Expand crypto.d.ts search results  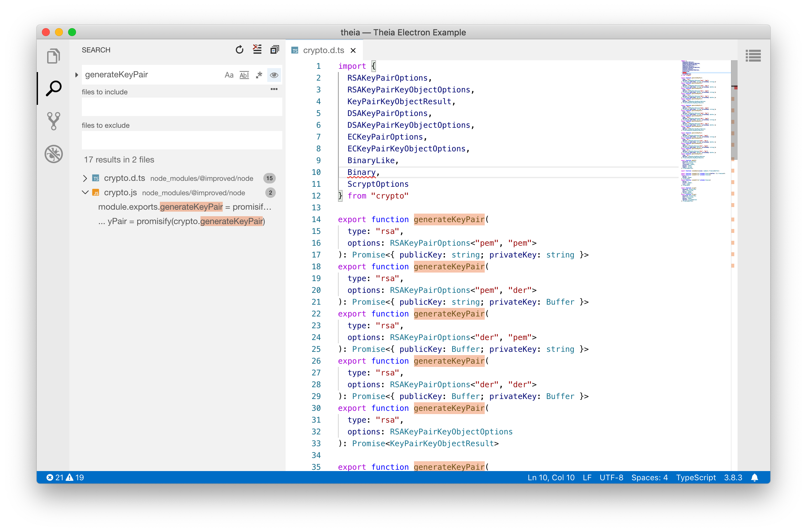(85, 178)
